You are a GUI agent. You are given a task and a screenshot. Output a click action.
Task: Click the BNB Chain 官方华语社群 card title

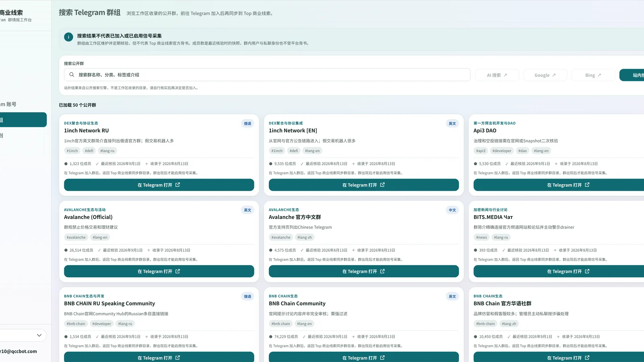click(503, 304)
